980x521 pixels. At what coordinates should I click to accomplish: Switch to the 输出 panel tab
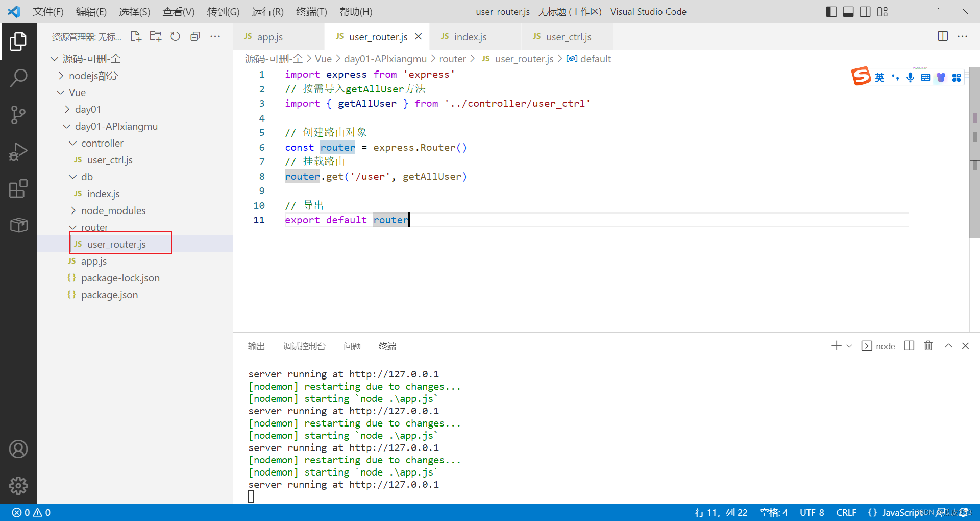coord(256,346)
